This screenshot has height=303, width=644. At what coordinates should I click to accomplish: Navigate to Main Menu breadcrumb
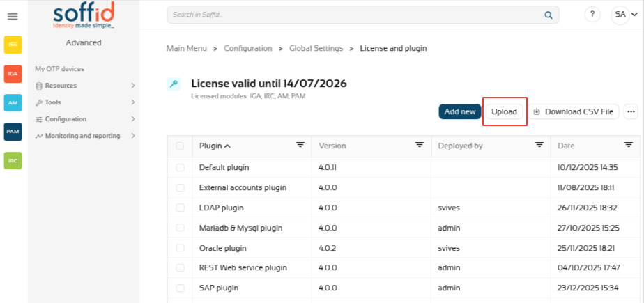pos(186,49)
